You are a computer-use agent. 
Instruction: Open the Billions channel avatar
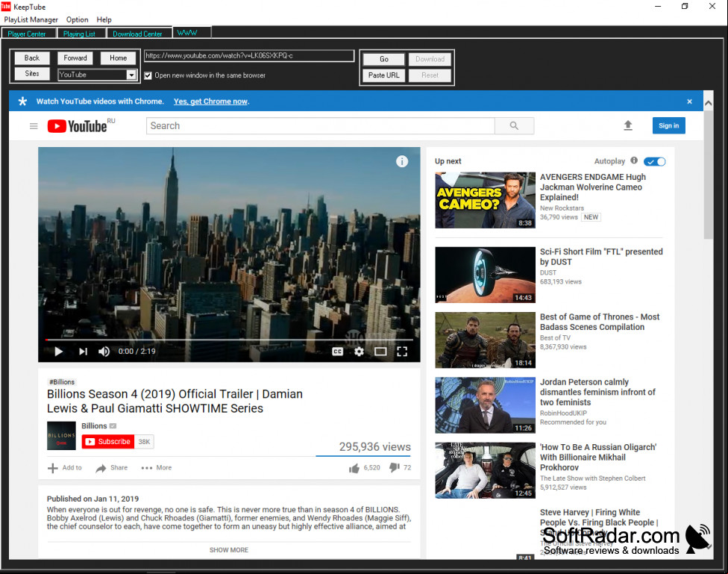click(x=61, y=435)
